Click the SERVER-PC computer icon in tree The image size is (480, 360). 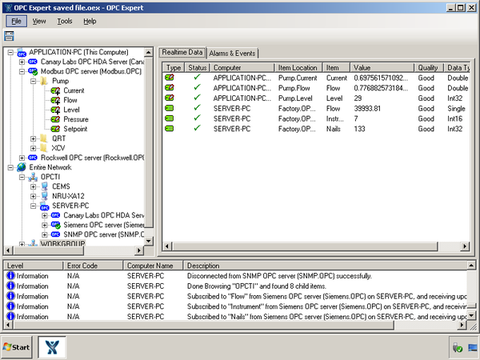[x=44, y=206]
